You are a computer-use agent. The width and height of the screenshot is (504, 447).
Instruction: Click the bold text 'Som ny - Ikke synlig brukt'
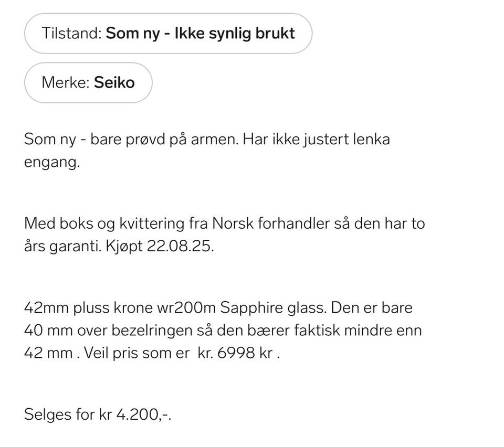tap(200, 34)
